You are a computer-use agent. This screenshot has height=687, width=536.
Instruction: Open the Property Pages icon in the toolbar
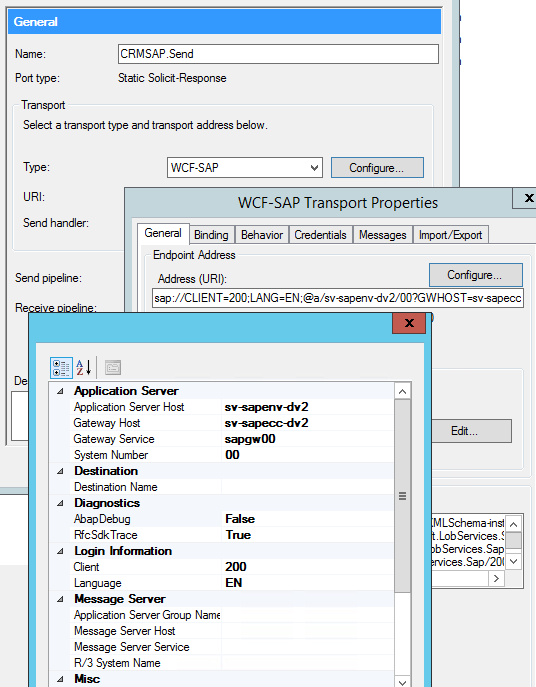point(113,368)
